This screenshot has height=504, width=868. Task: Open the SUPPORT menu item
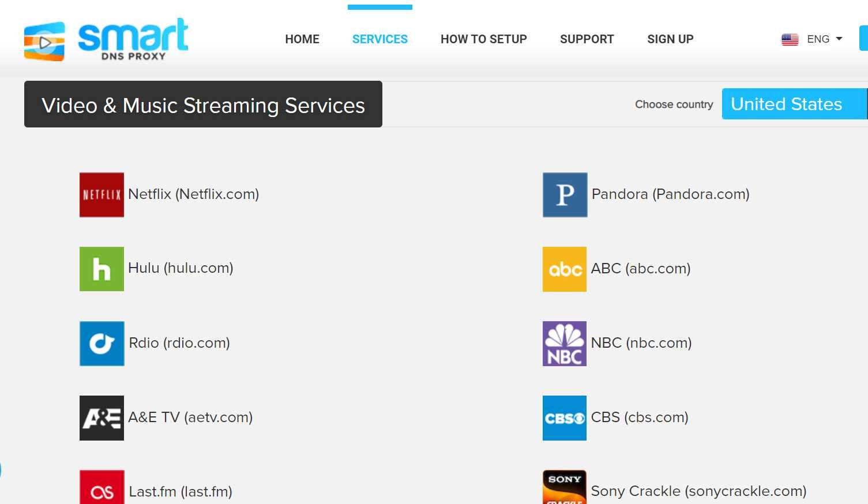[587, 39]
